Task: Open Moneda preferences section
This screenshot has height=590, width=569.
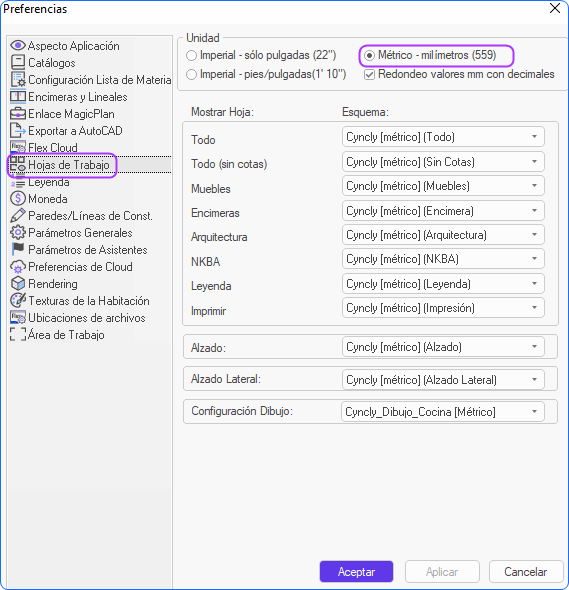Action: [48, 198]
